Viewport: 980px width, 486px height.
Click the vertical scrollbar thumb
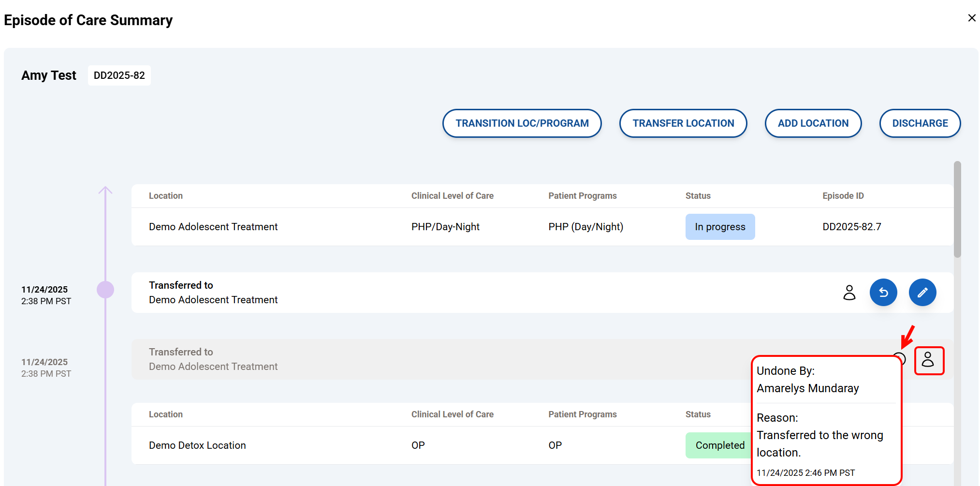point(957,209)
